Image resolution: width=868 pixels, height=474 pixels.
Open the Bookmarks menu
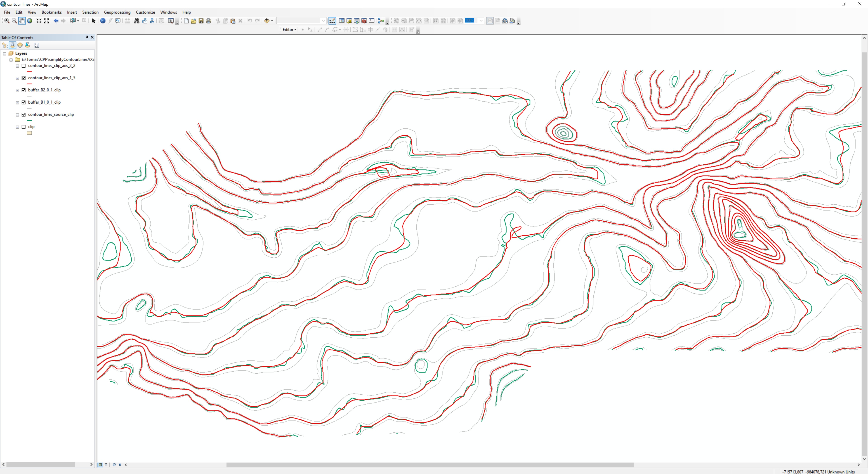[51, 12]
